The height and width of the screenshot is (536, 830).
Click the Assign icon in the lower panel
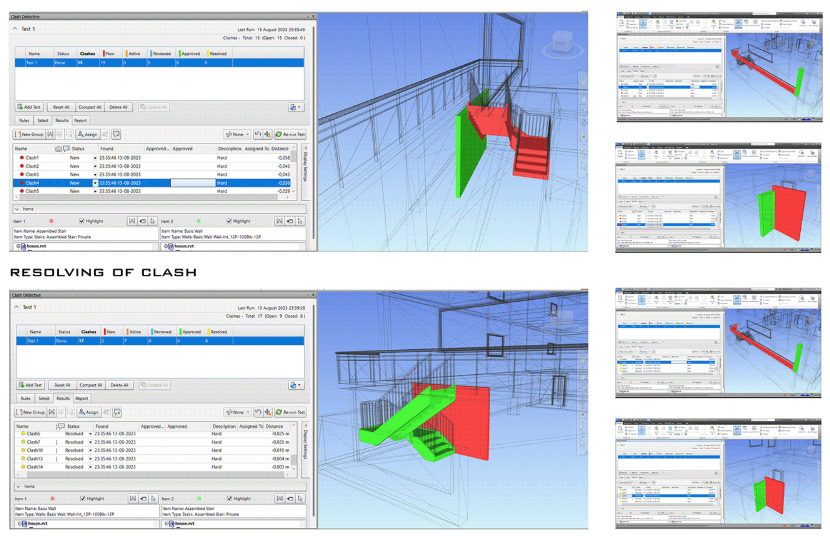click(x=87, y=411)
